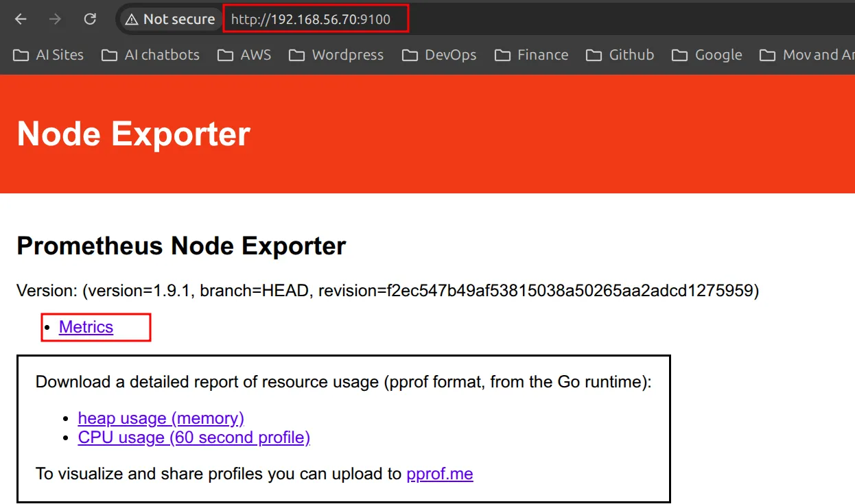Show the Finance bookmark folder
The height and width of the screenshot is (504, 855).
point(532,55)
